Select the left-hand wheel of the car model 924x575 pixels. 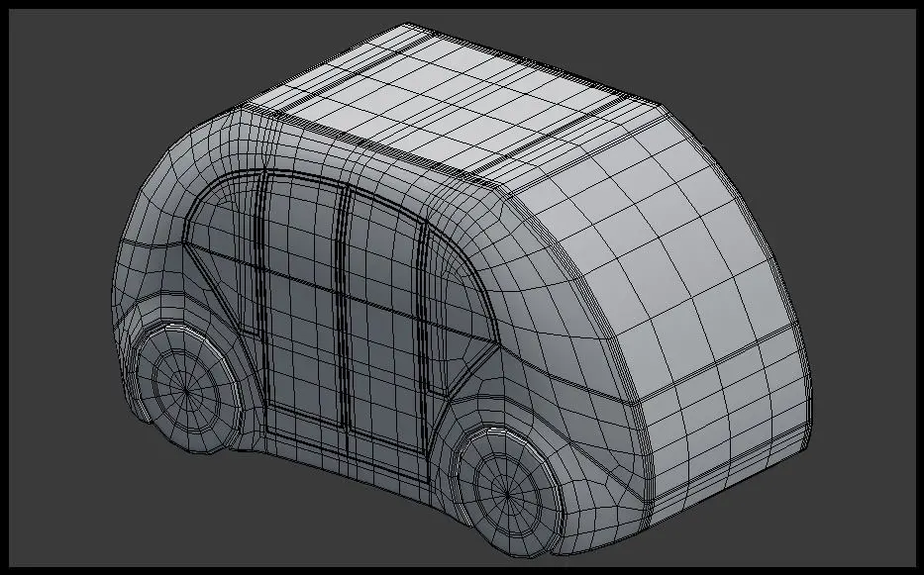click(188, 389)
